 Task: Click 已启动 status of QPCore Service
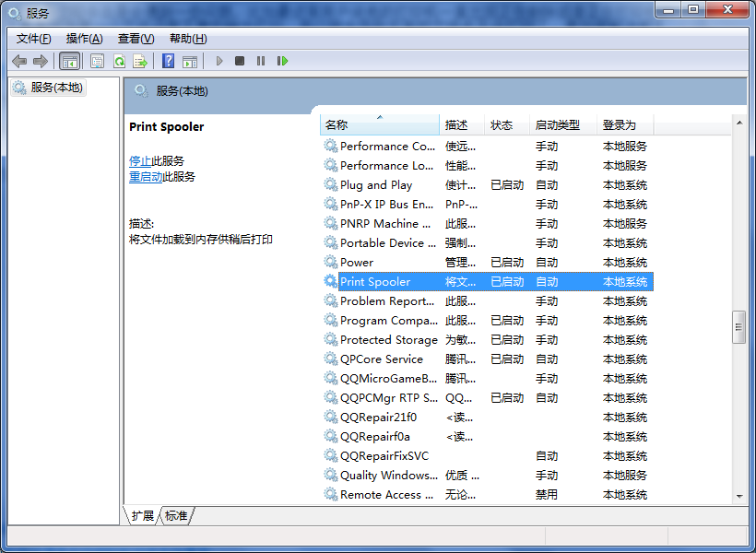[x=507, y=359]
